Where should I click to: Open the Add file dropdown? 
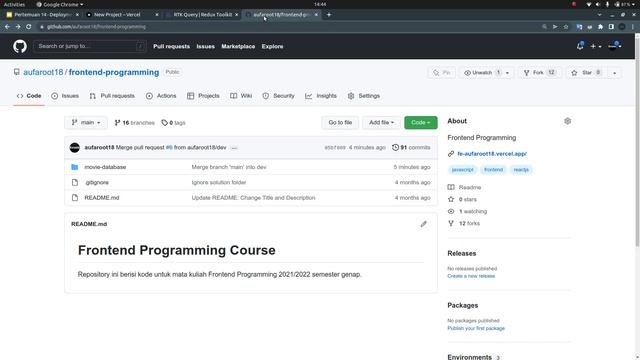[x=381, y=122]
